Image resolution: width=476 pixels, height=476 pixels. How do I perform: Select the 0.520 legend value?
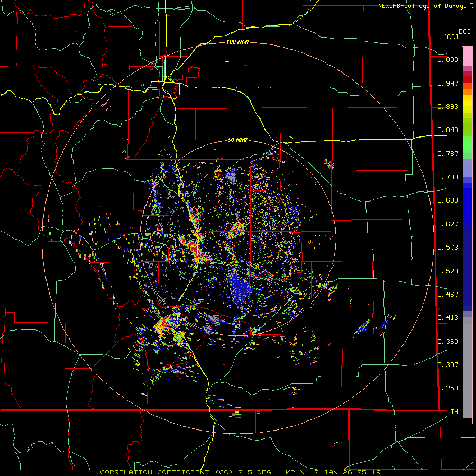(448, 271)
